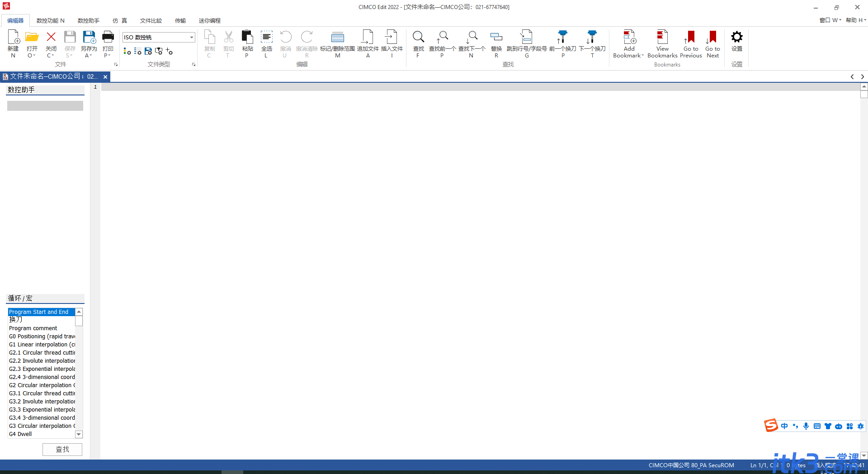868x474 pixels.
Task: Select G1 Linear interpolation macro
Action: [41, 345]
